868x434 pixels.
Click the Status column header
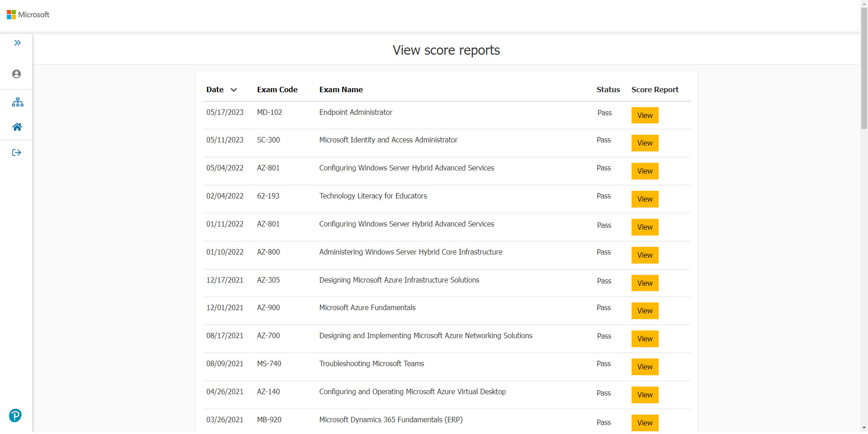608,90
